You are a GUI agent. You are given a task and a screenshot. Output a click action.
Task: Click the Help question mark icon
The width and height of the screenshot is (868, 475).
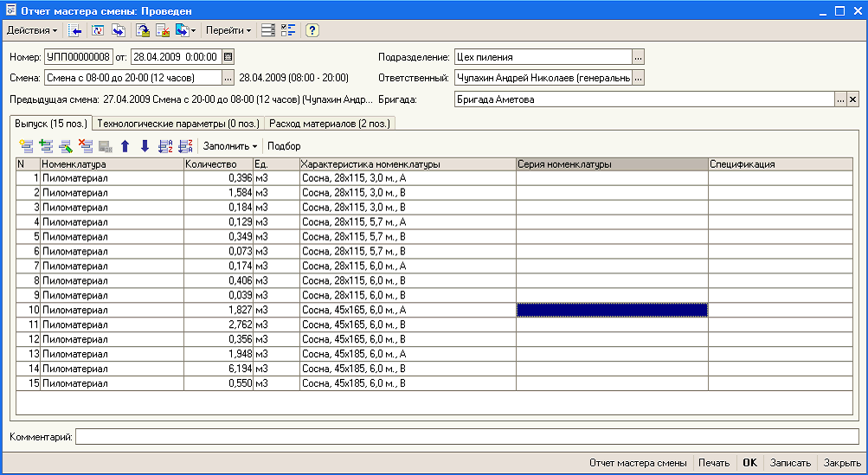click(312, 30)
